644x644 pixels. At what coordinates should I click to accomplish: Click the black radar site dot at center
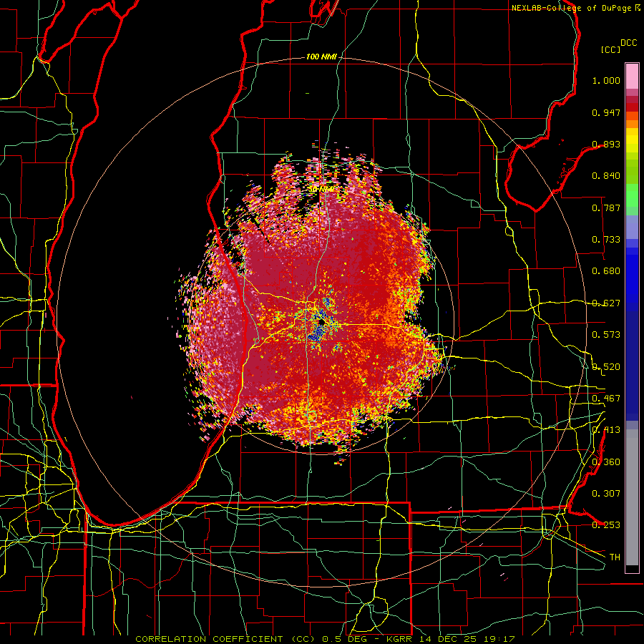click(x=321, y=323)
